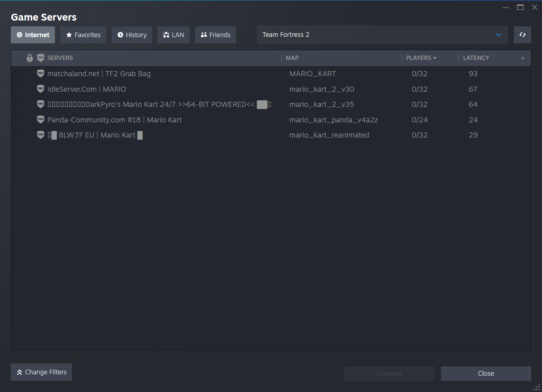Open the Favorites tab

(83, 35)
